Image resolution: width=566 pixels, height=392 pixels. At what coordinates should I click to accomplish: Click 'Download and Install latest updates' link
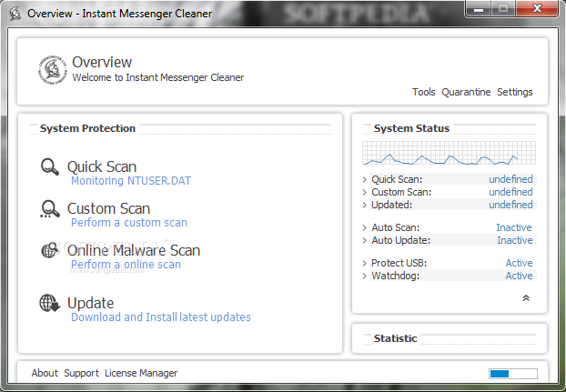[x=161, y=317]
